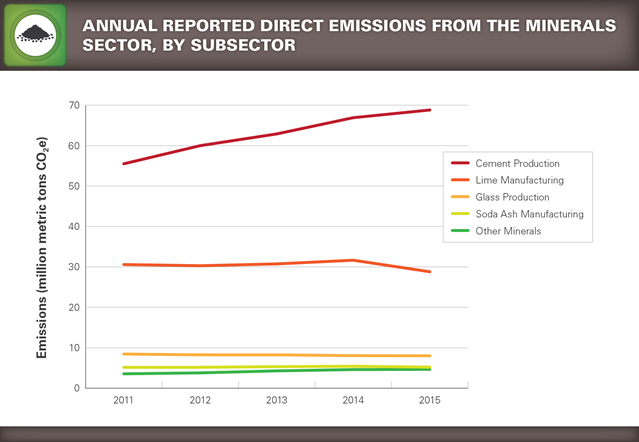Screen dimensions: 639x442
Task: Select the 2013 x-axis year label
Action: point(277,401)
